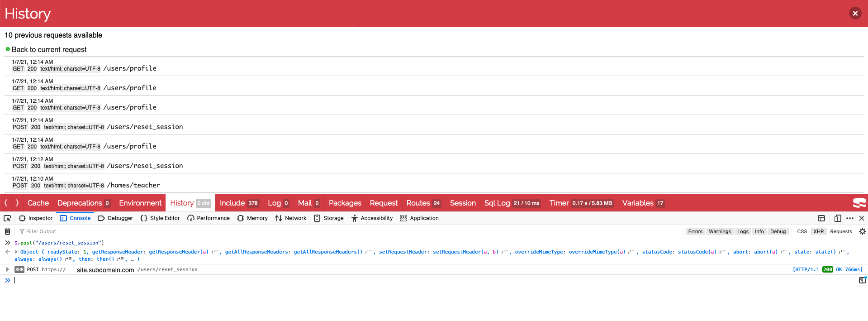Open the devtools more options ellipsis menu
868x321 pixels.
(850, 218)
